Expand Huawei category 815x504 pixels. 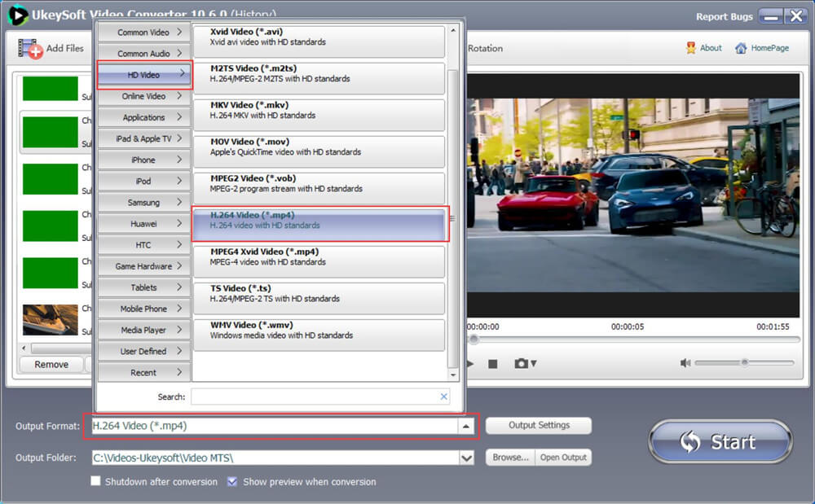[x=143, y=224]
